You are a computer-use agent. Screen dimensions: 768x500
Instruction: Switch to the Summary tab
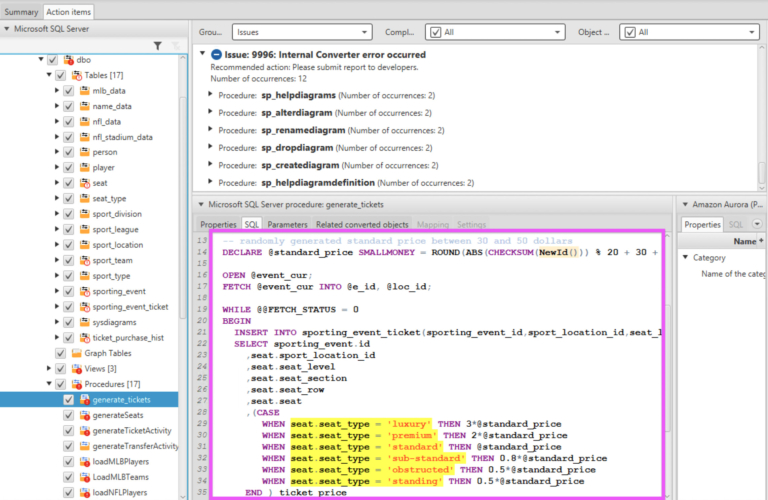pos(21,11)
